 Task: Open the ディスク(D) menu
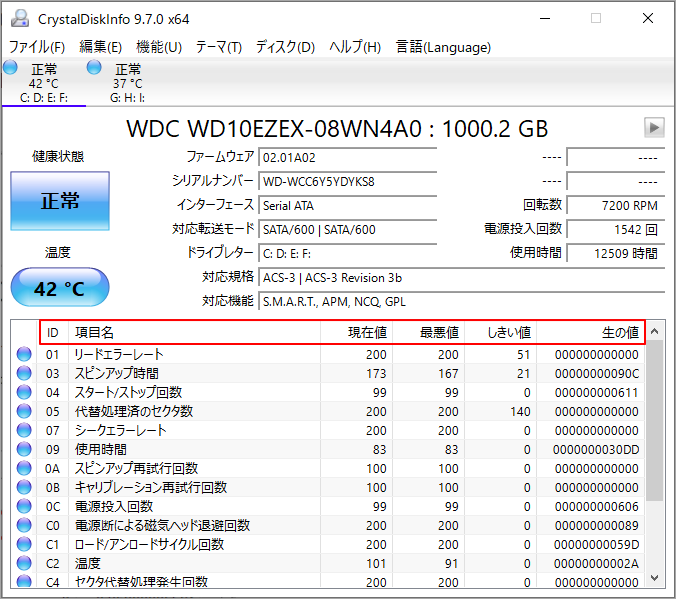pos(285,47)
